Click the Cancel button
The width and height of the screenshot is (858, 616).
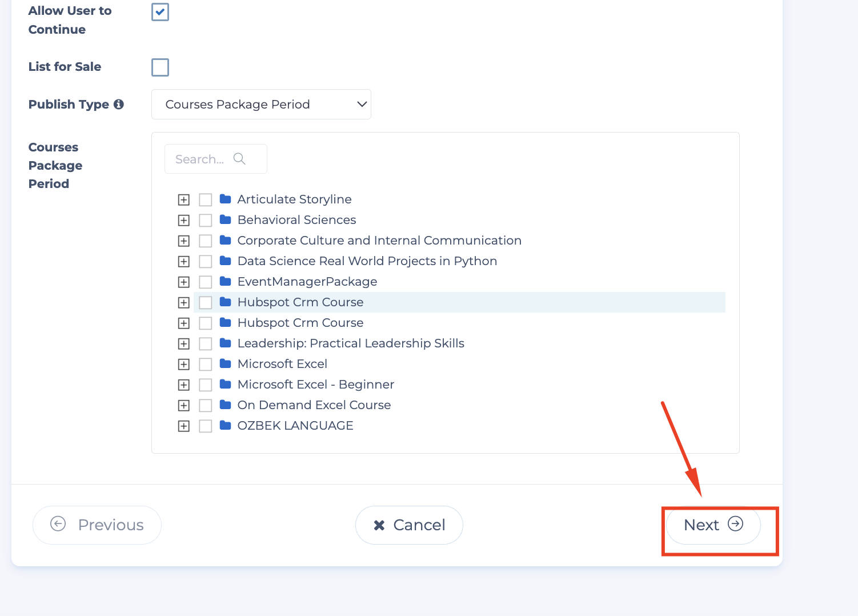(409, 525)
